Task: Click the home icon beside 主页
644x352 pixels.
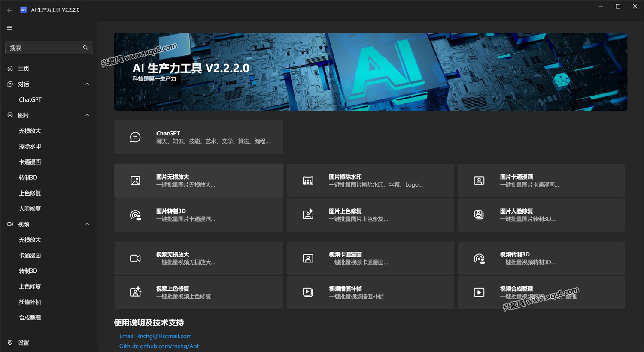Action: tap(10, 69)
